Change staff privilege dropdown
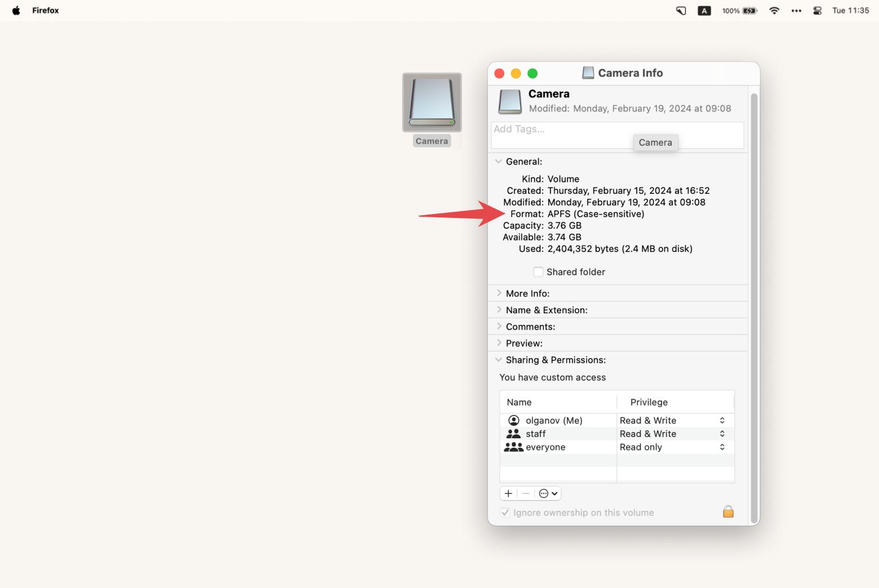The width and height of the screenshot is (879, 588). 673,434
